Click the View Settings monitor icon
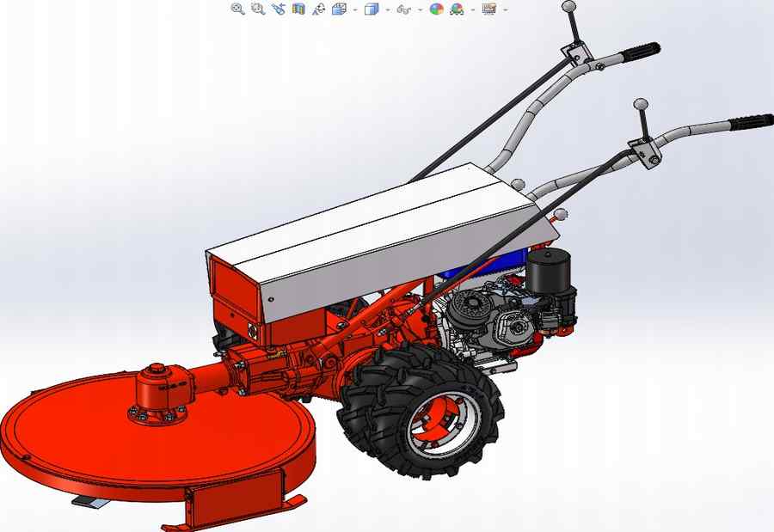The width and height of the screenshot is (774, 532). click(x=488, y=9)
